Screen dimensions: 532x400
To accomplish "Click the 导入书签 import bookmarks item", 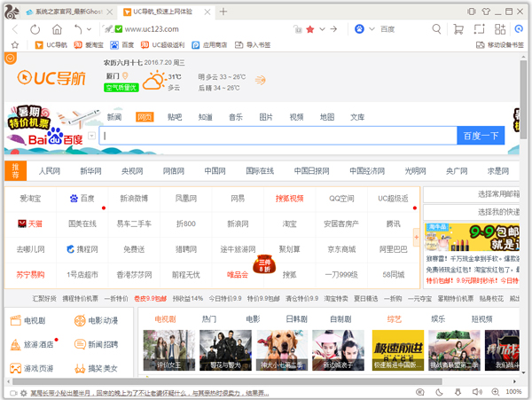I will [x=253, y=44].
